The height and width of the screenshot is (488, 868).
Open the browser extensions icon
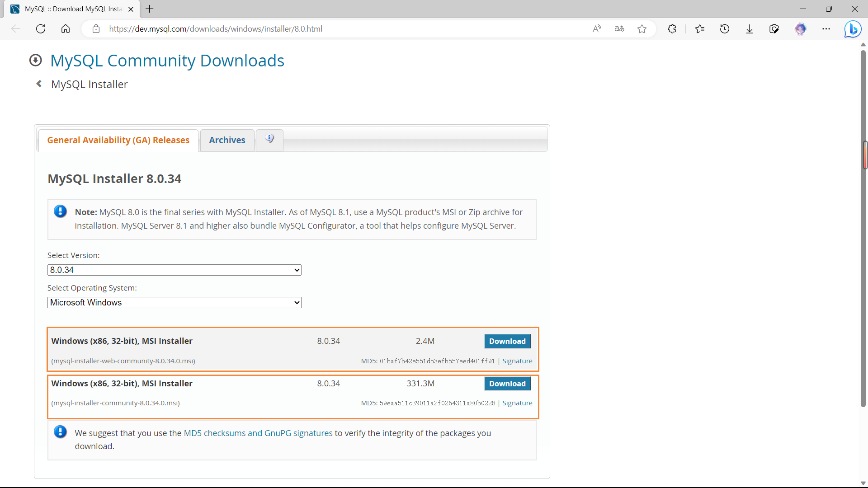672,29
